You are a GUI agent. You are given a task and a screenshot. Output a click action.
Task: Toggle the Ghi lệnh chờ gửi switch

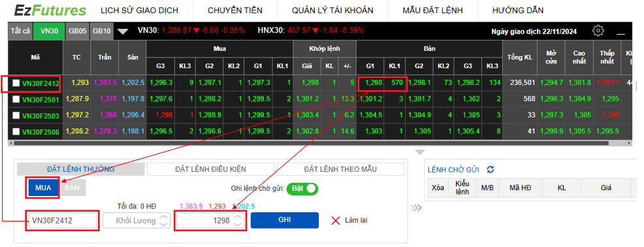point(302,189)
